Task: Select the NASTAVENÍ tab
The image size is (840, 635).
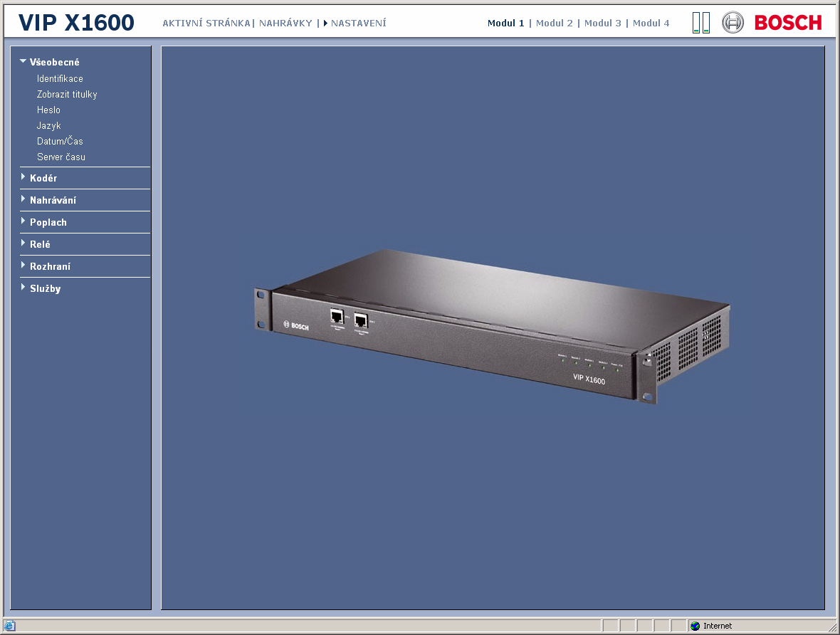Action: [358, 23]
